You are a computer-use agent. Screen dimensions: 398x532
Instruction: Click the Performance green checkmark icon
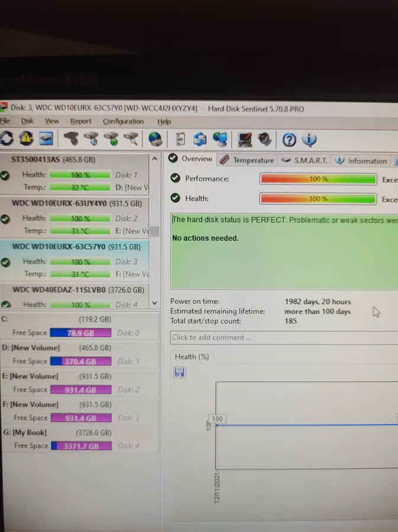[175, 178]
